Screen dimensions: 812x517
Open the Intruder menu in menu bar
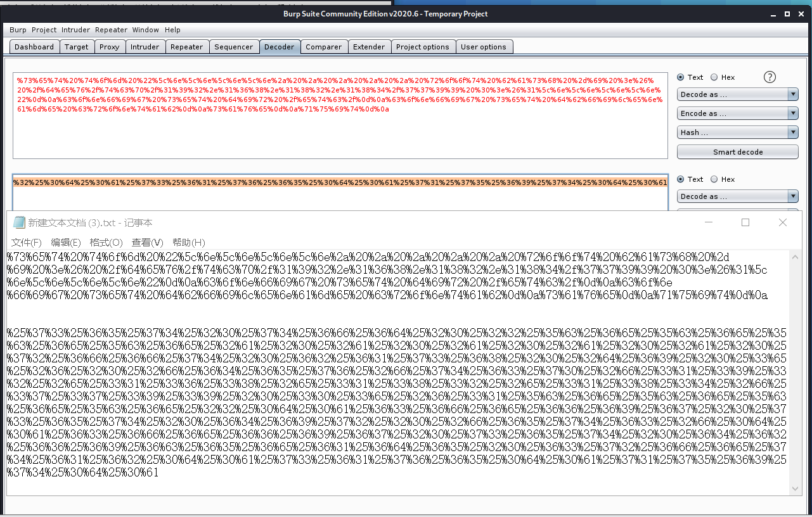75,30
